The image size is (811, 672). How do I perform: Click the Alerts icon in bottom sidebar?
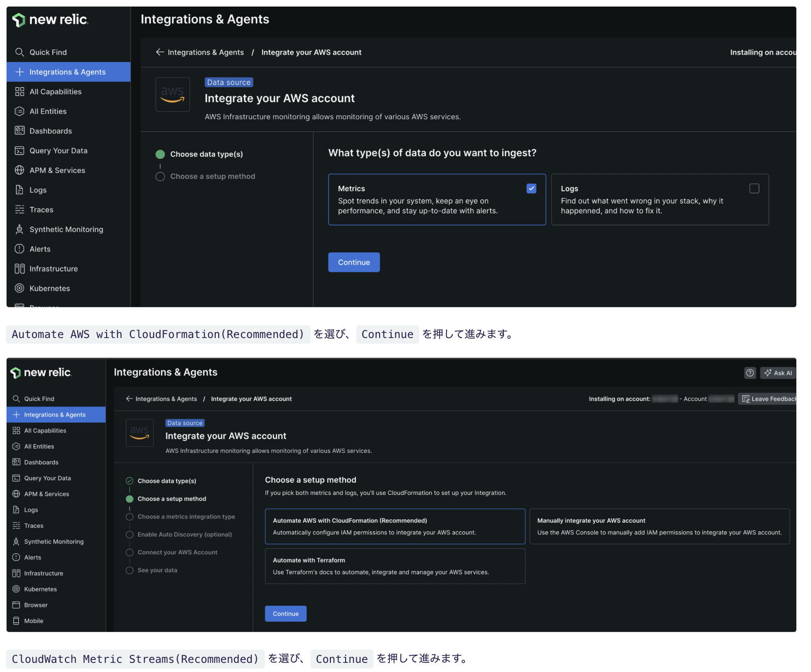click(x=16, y=557)
